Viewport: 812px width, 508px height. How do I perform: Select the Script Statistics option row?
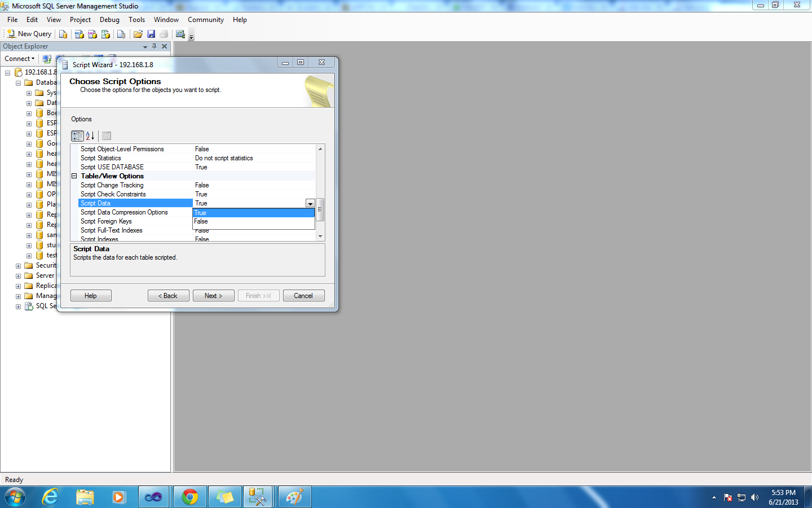(x=197, y=158)
